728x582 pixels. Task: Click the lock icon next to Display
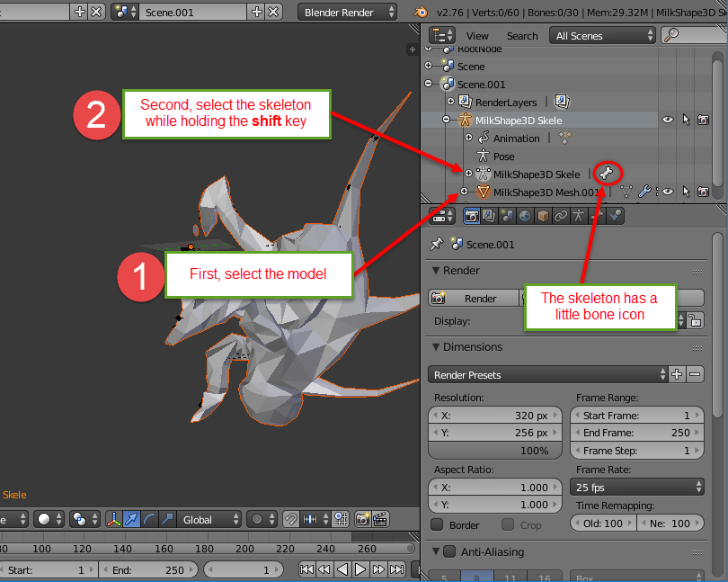pyautogui.click(x=695, y=320)
